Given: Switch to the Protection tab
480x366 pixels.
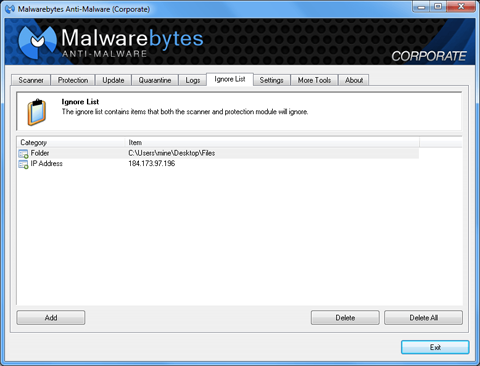Looking at the screenshot, I should point(73,80).
